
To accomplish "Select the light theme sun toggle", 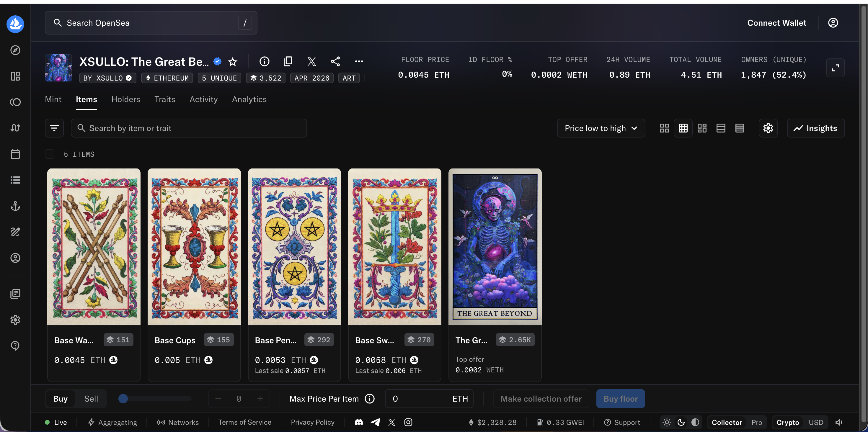I will point(667,422).
